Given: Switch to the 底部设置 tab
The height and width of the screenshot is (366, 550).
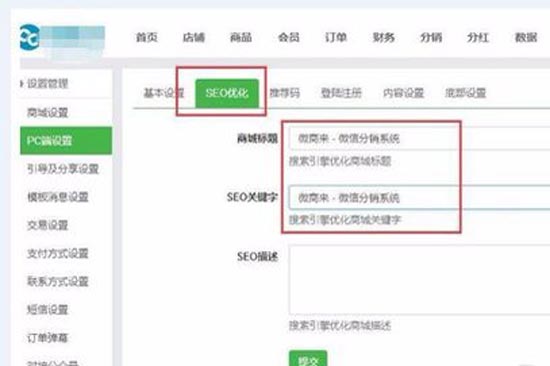Looking at the screenshot, I should pyautogui.click(x=465, y=93).
